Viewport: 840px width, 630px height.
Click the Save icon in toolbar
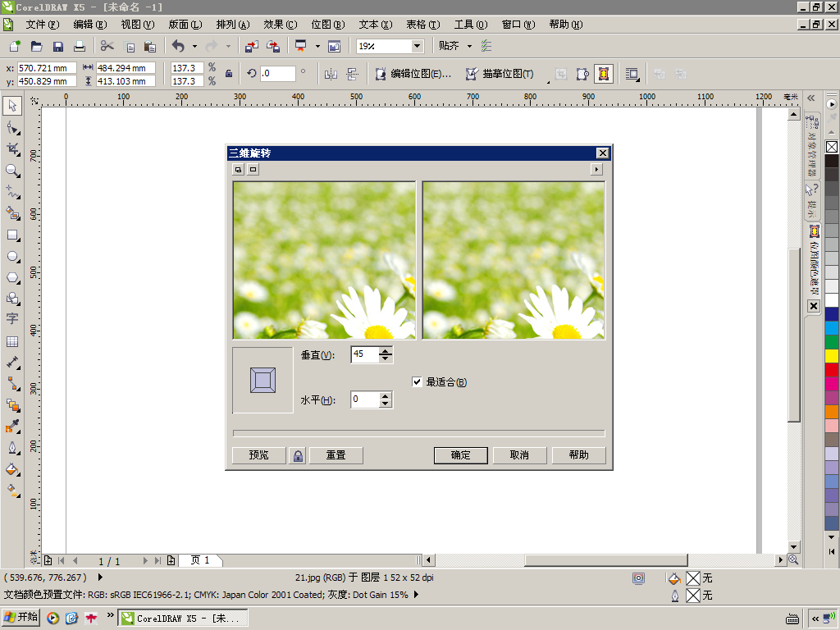click(58, 47)
